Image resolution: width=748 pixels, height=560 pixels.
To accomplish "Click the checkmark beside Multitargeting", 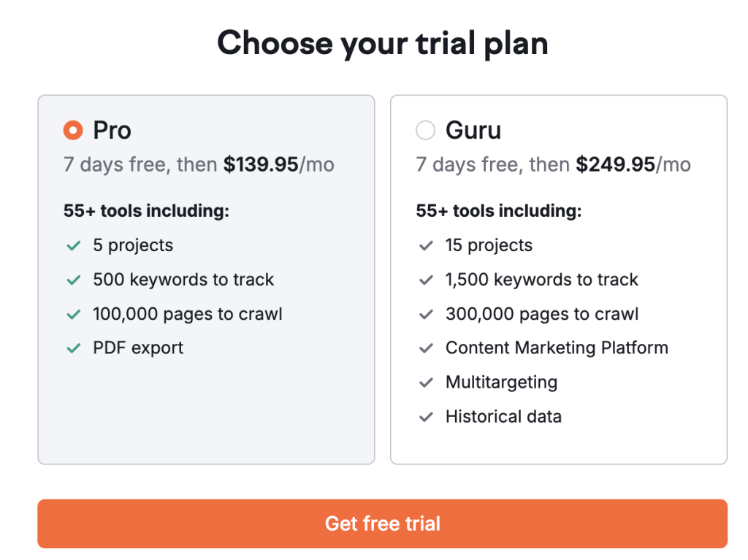I will point(426,382).
